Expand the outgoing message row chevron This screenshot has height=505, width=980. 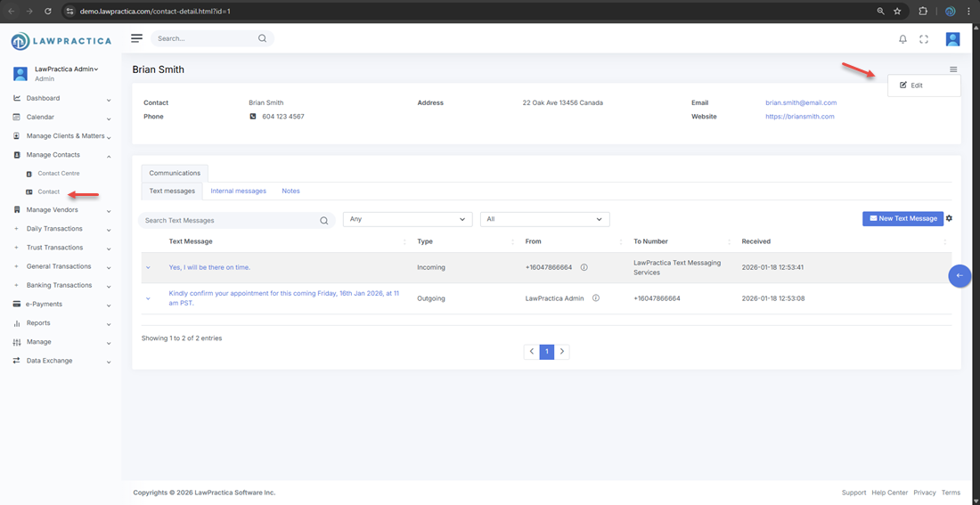coord(148,298)
